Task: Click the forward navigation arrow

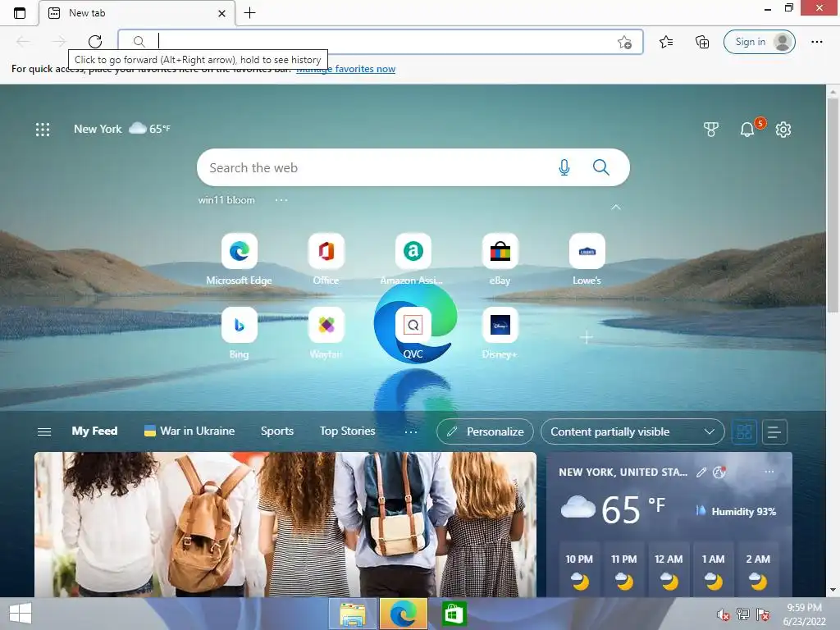Action: coord(59,41)
